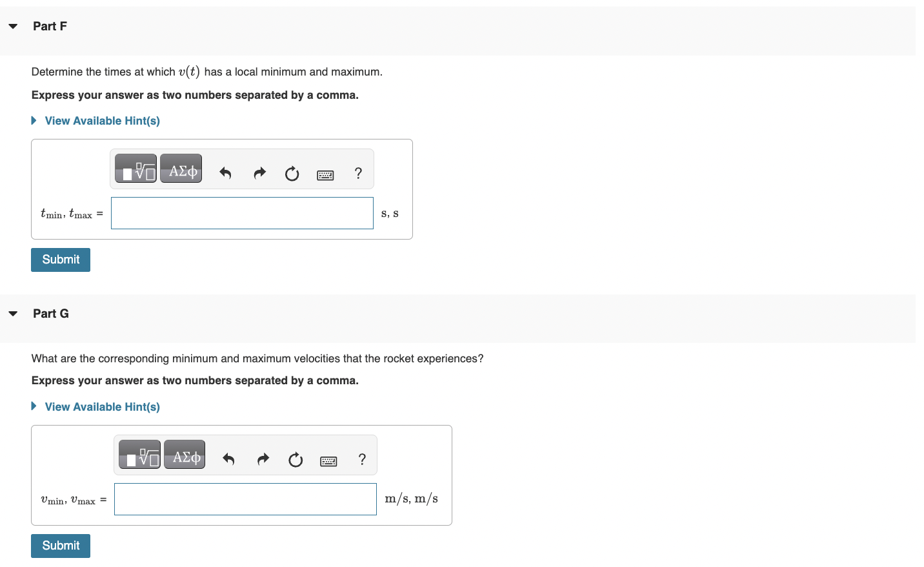Submit the Part F answer
The image size is (924, 567).
(60, 260)
